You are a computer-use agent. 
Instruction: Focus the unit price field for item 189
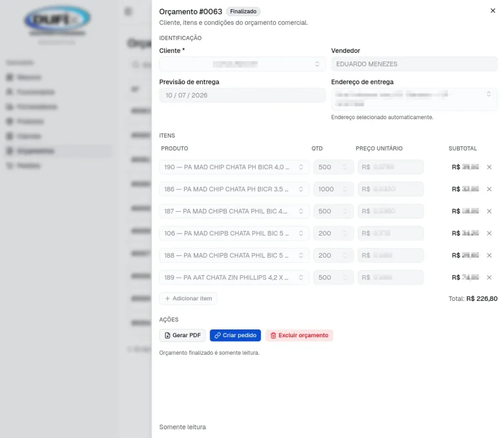pos(391,277)
